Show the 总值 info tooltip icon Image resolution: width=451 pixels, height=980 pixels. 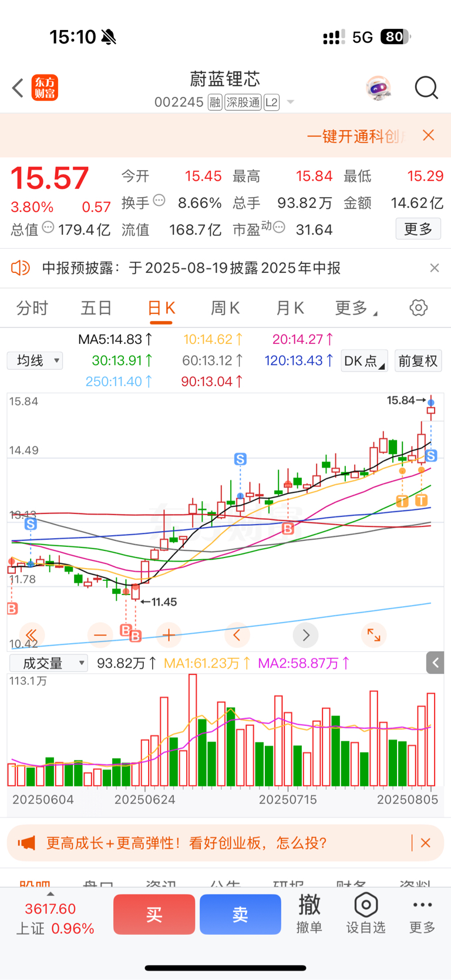click(48, 228)
